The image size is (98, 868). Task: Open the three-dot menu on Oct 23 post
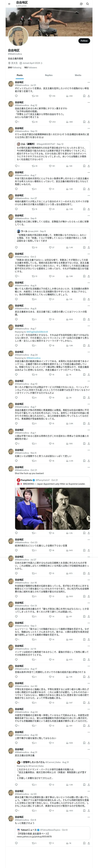[x=89, y=539]
